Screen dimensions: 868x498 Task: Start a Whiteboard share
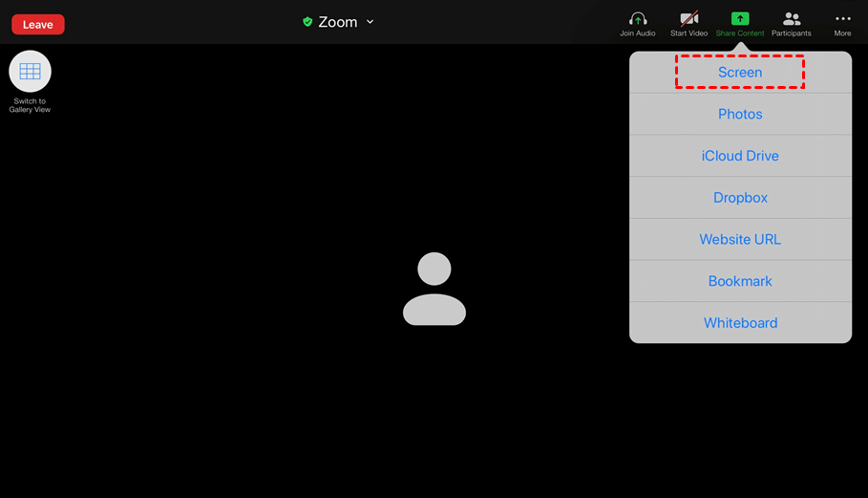coord(740,323)
